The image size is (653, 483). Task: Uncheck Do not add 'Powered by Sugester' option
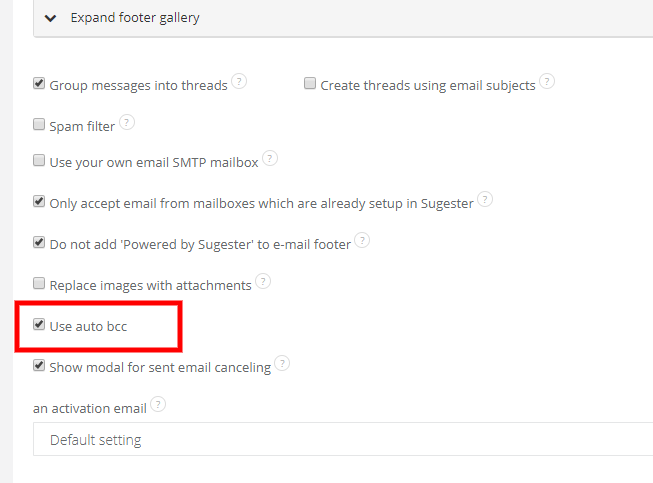tap(39, 243)
